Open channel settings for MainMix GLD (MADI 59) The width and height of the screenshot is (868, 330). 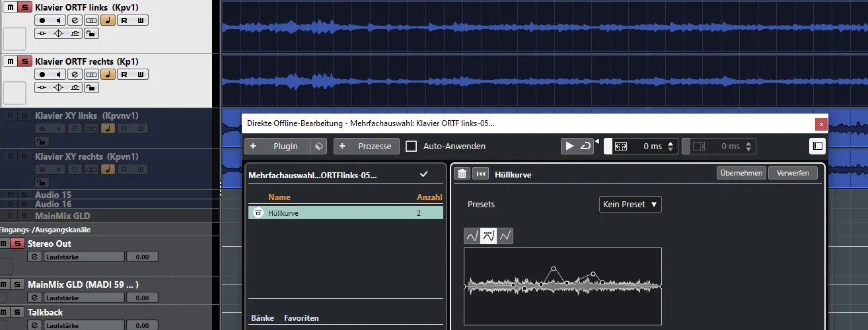point(34,298)
